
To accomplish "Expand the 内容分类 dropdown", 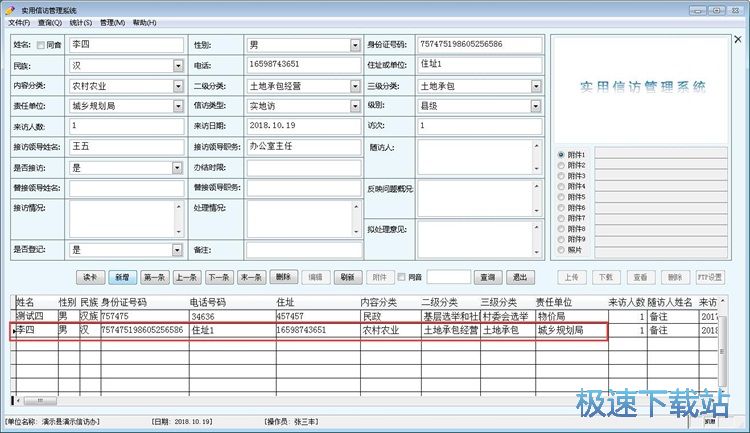I will point(178,86).
